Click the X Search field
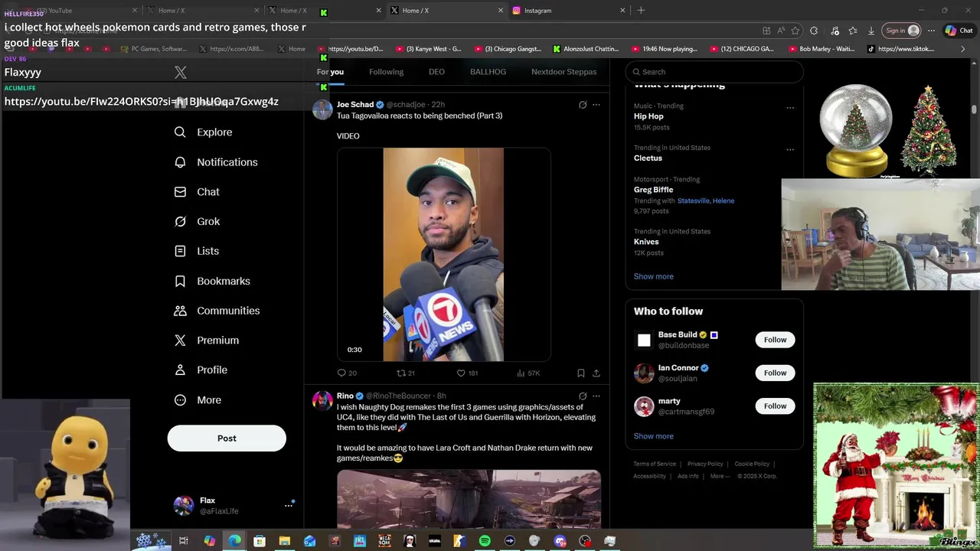 [714, 72]
